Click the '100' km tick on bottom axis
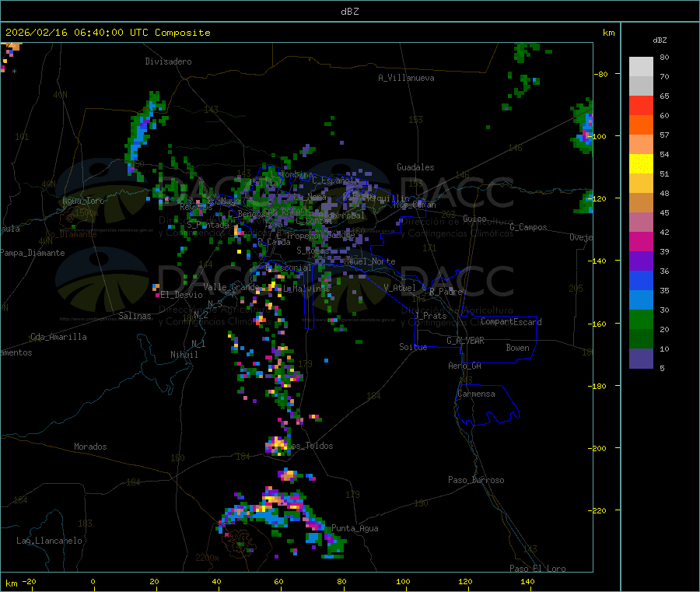This screenshot has width=700, height=592. point(403,581)
